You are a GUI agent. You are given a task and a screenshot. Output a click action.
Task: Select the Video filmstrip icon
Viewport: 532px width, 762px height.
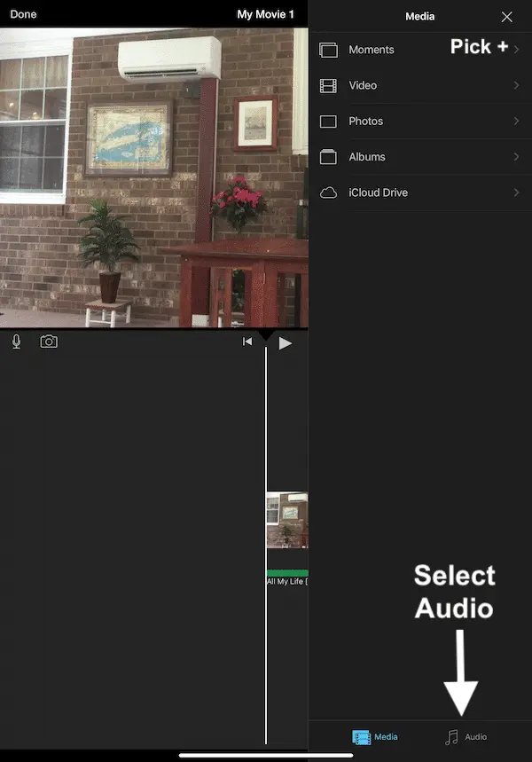pos(329,86)
